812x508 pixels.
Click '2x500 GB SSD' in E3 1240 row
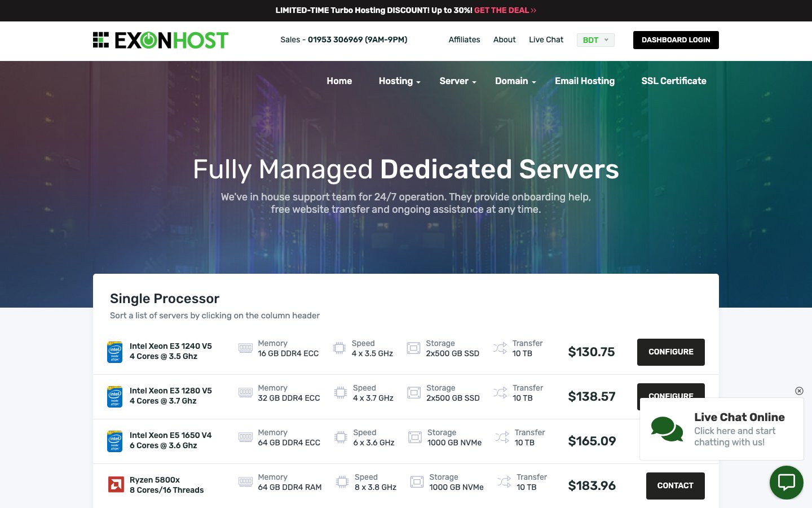click(x=453, y=354)
